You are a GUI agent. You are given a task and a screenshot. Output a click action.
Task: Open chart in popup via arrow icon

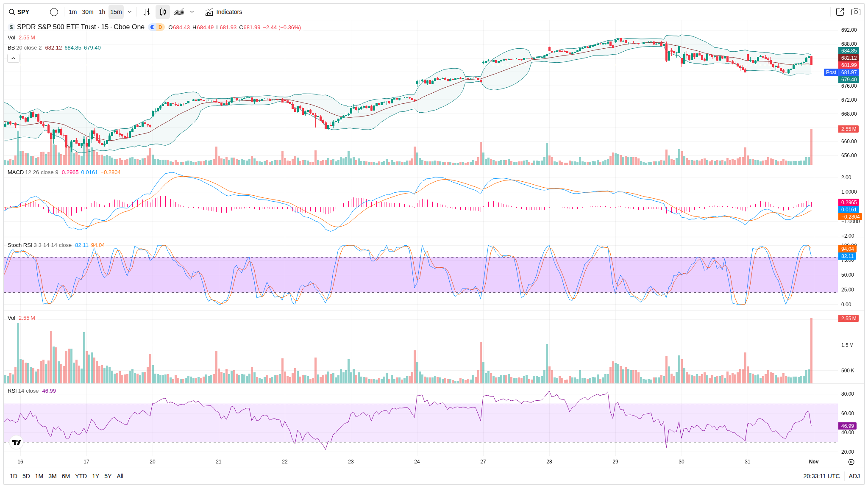click(840, 12)
